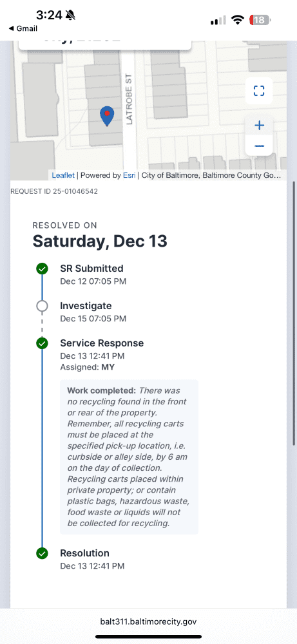Open the Leaflet attribution link
This screenshot has width=297, height=644.
pyautogui.click(x=63, y=175)
